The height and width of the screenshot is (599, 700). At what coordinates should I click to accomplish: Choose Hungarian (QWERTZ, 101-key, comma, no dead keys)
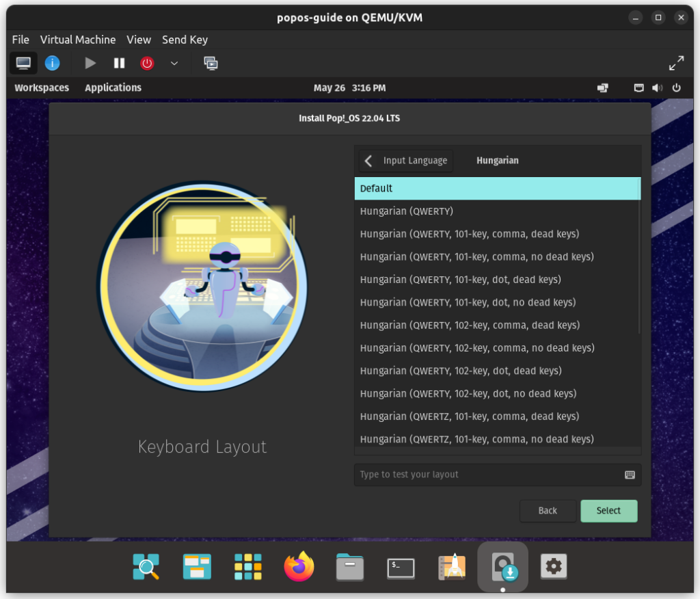498,438
